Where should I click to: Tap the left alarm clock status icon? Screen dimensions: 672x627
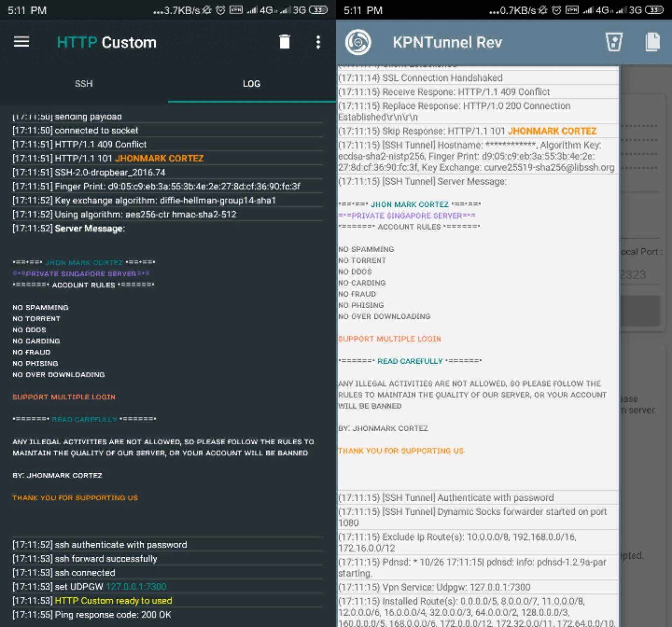(x=220, y=10)
